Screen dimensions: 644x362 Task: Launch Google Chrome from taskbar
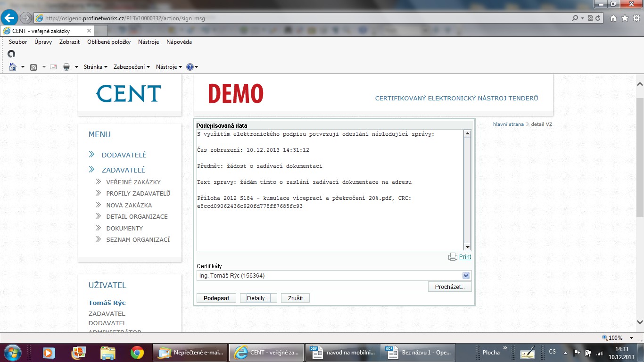(x=137, y=352)
